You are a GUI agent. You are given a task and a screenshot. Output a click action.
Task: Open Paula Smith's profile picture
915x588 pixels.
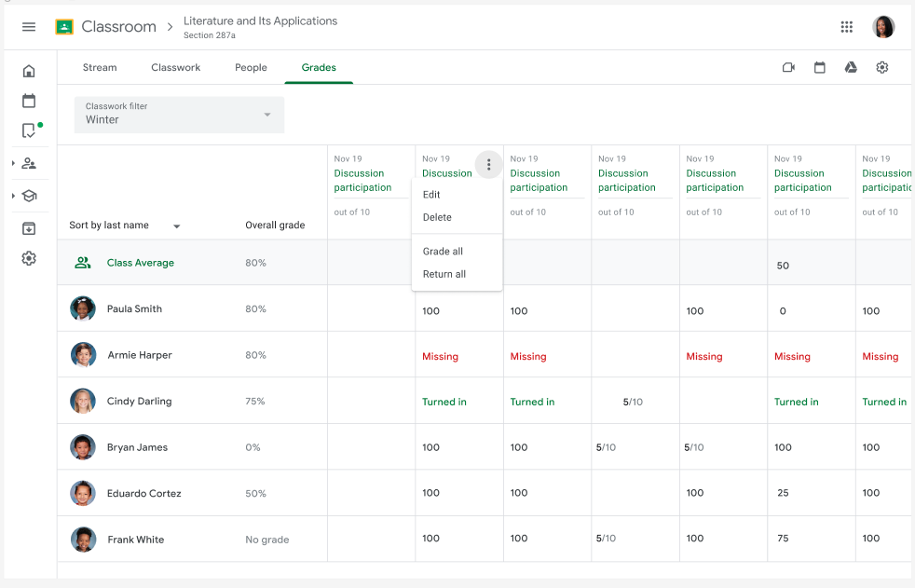point(83,308)
